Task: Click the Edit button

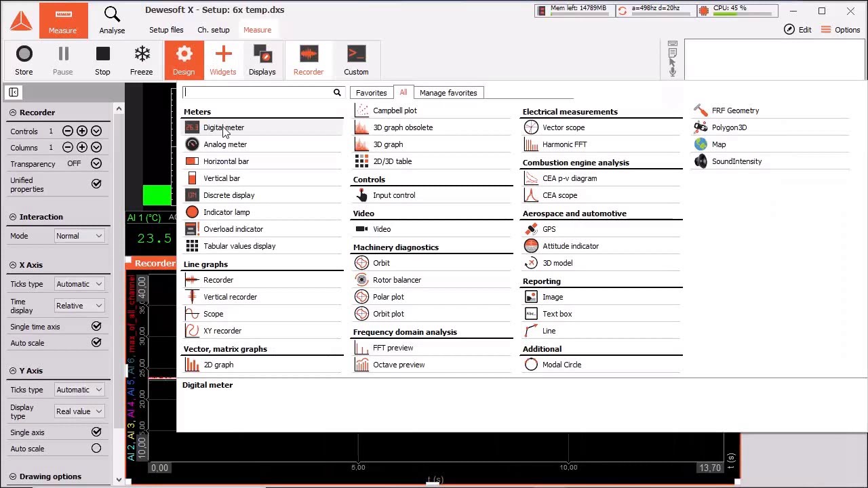Action: click(x=798, y=30)
